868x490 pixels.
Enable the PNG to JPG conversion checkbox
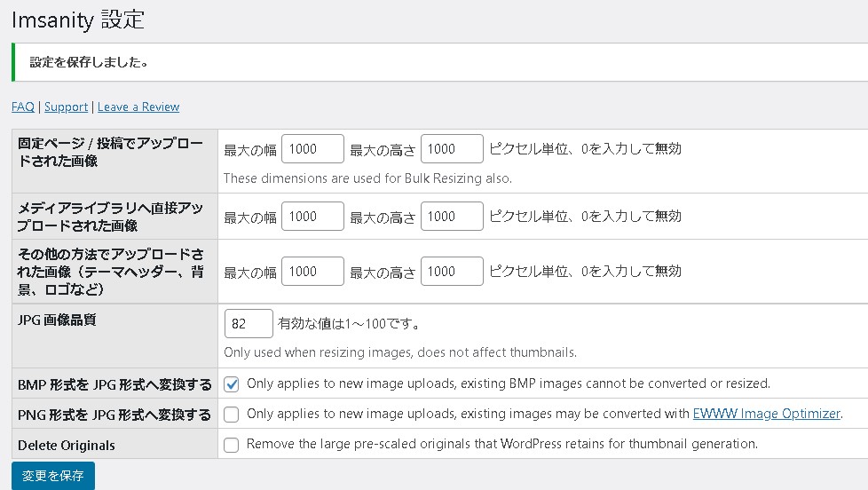[232, 414]
